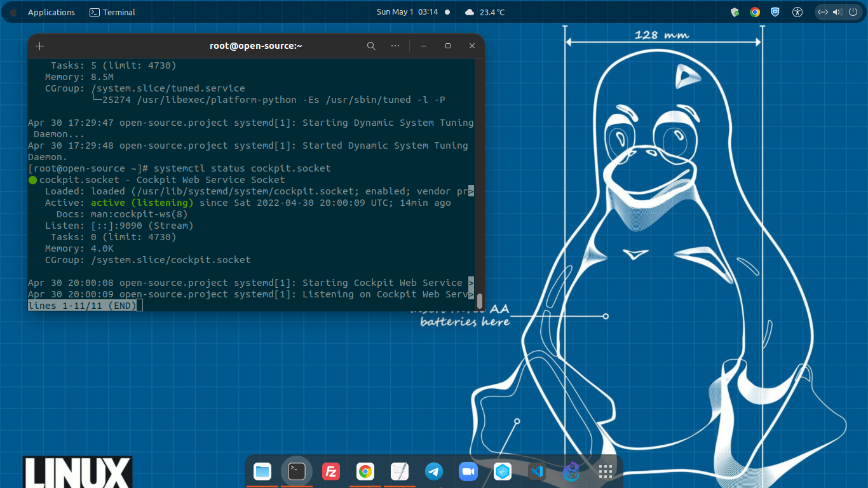The height and width of the screenshot is (488, 868).
Task: Click the 'Apr 30 17:29:47' log line
Action: click(x=251, y=128)
